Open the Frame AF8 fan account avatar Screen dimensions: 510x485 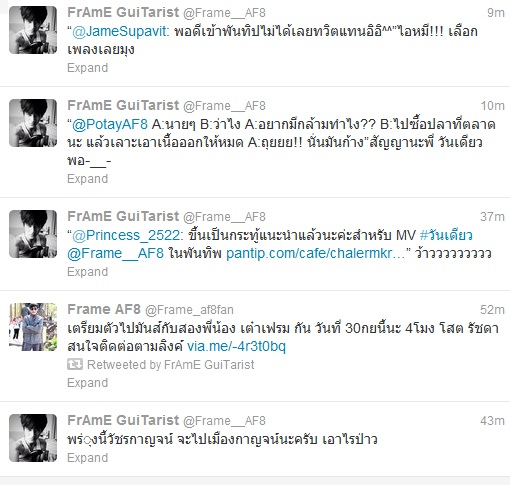click(33, 327)
